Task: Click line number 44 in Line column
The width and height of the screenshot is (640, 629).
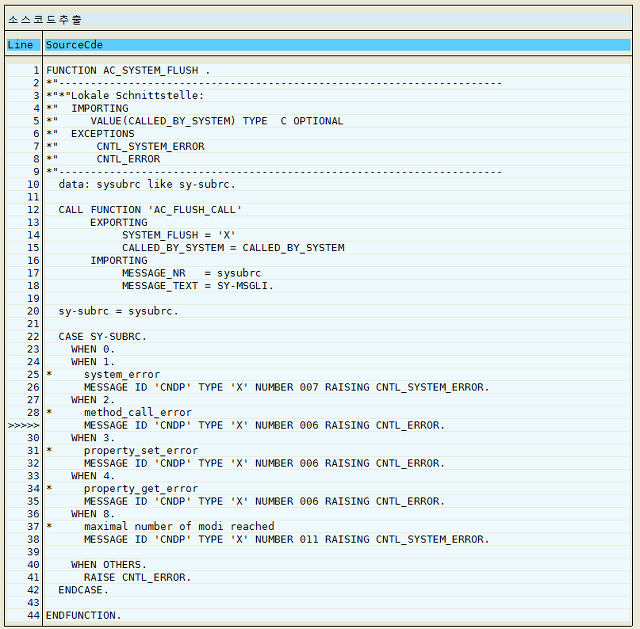Action: [x=33, y=615]
